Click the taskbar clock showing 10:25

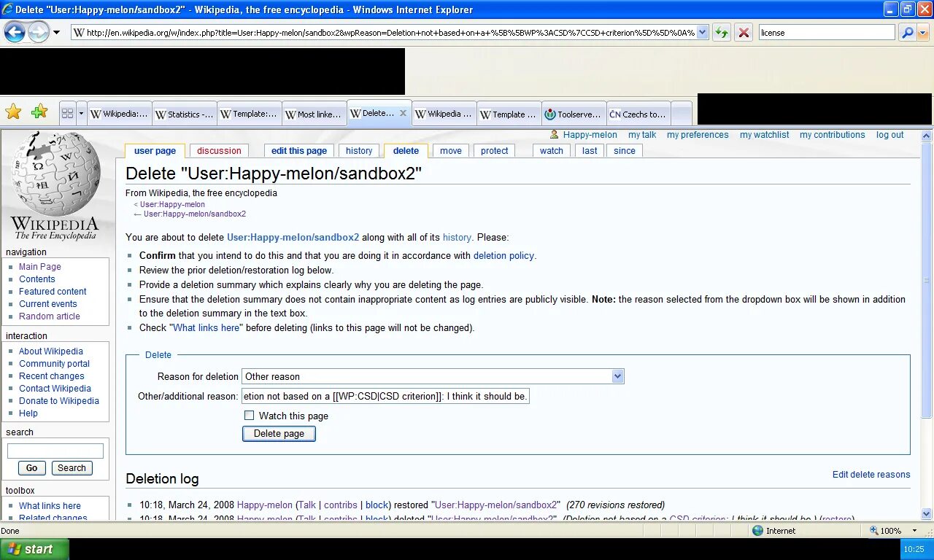pyautogui.click(x=914, y=549)
